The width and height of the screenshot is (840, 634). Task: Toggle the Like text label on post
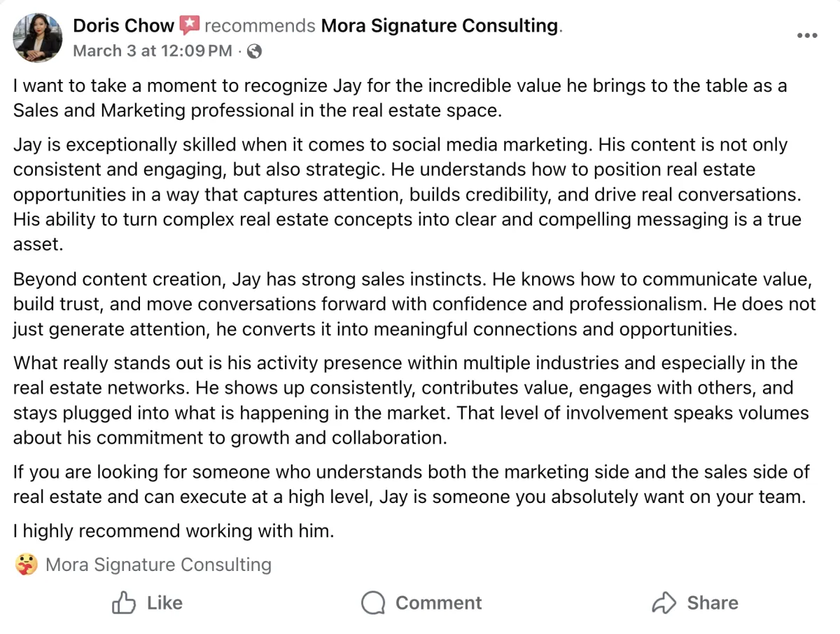click(164, 602)
